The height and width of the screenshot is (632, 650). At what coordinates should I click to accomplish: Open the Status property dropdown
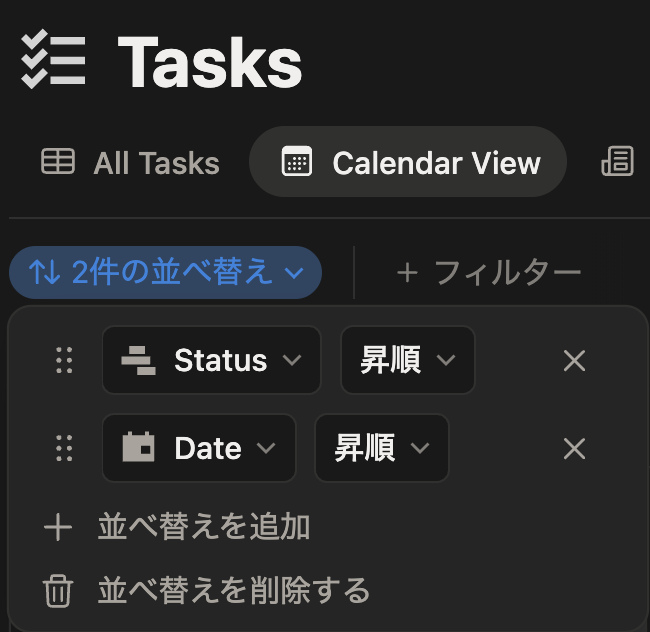tap(211, 360)
